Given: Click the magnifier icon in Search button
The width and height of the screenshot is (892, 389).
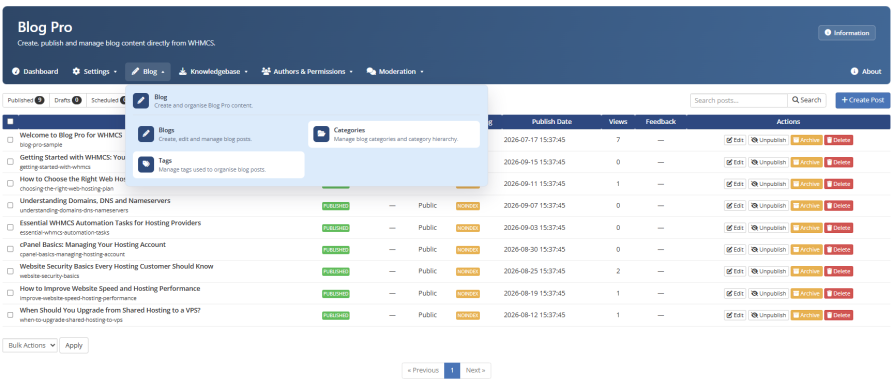Looking at the screenshot, I should point(796,100).
